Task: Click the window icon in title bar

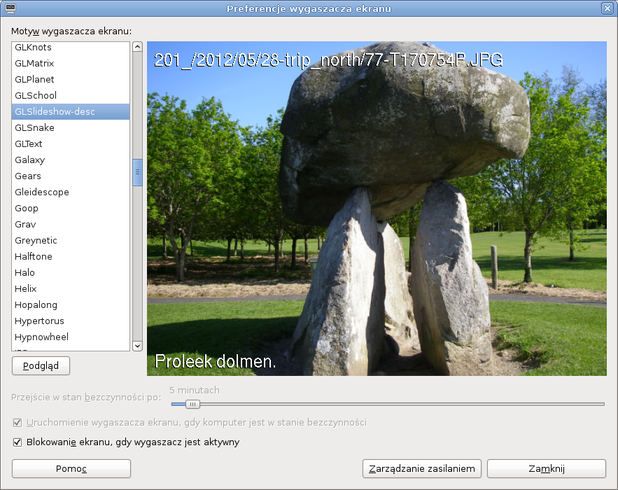Action: click(x=10, y=8)
